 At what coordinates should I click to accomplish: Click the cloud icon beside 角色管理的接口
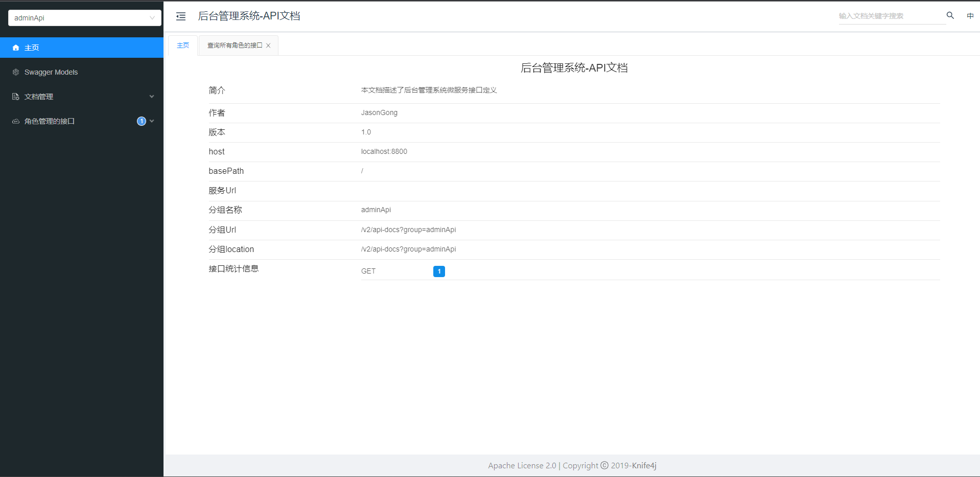pyautogui.click(x=16, y=121)
